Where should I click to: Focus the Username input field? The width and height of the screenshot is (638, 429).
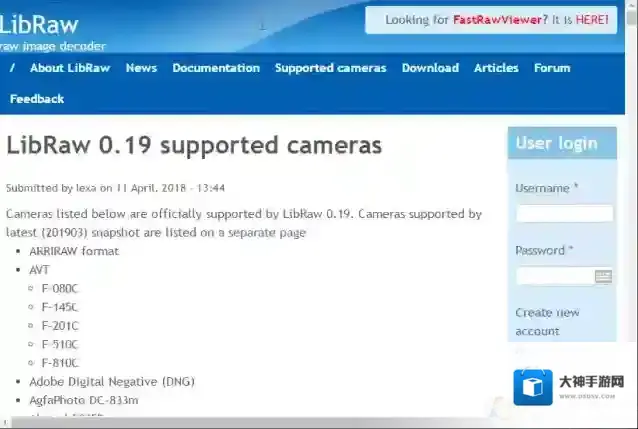(x=564, y=213)
